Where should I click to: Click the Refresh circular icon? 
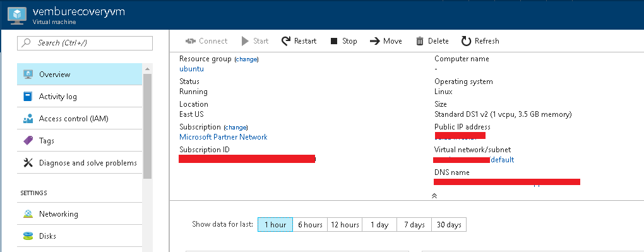point(466,41)
